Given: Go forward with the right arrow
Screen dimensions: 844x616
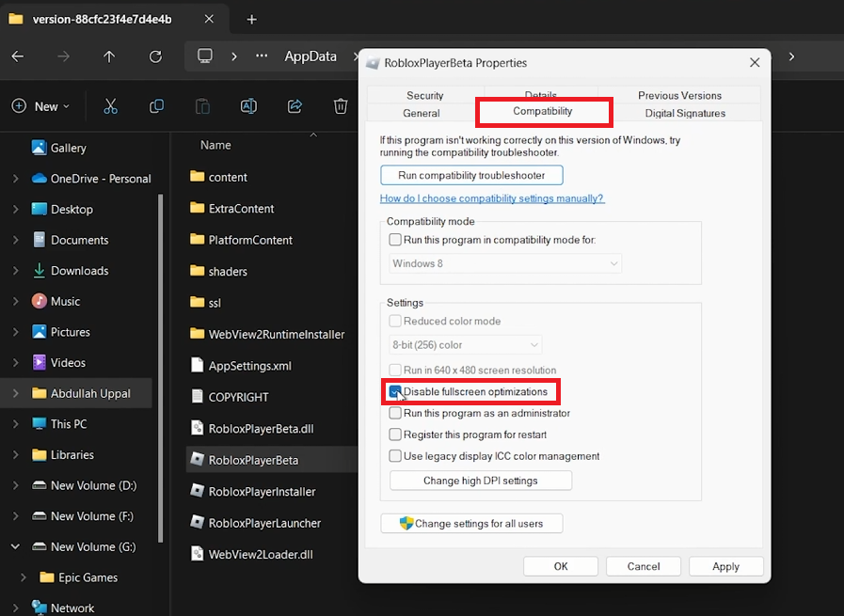Looking at the screenshot, I should tap(64, 56).
